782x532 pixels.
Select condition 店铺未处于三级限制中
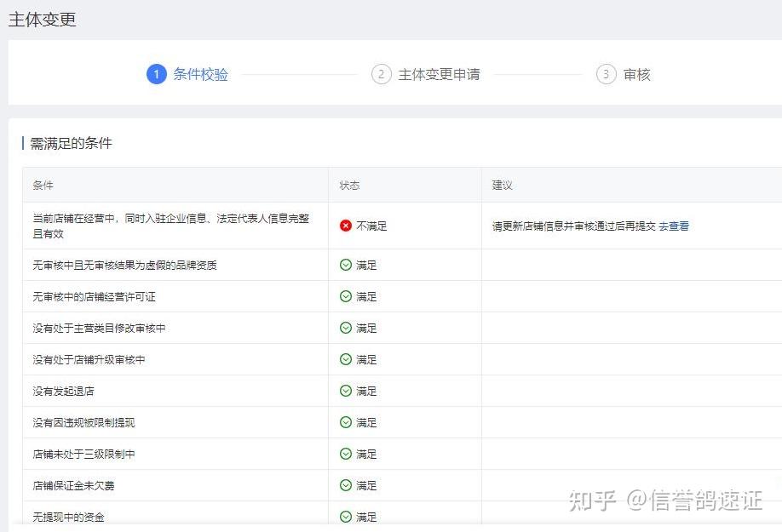coord(83,454)
